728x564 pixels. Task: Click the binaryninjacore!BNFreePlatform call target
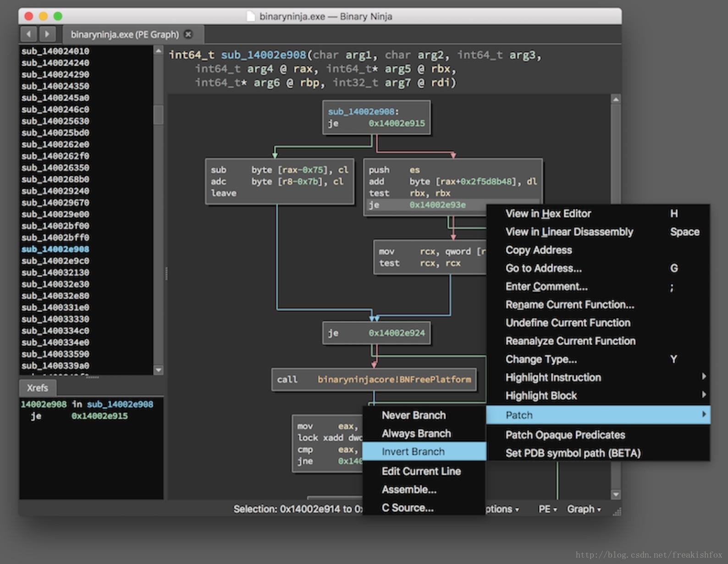pos(394,380)
